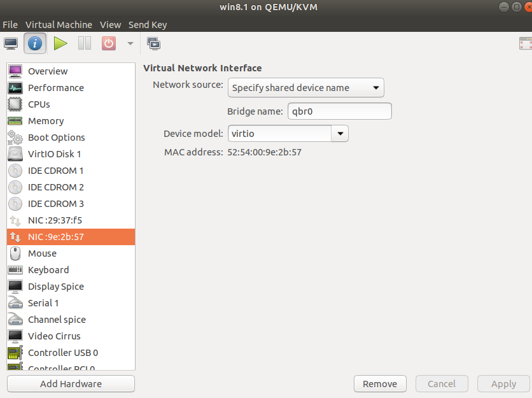Click the Remove button
532x398 pixels.
pyautogui.click(x=380, y=384)
